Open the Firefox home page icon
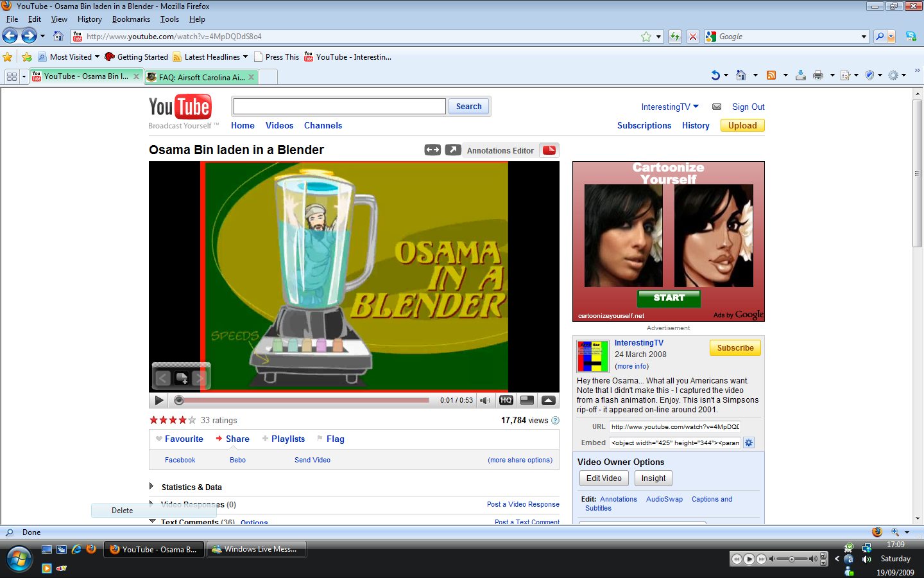The image size is (924, 578). [x=58, y=36]
